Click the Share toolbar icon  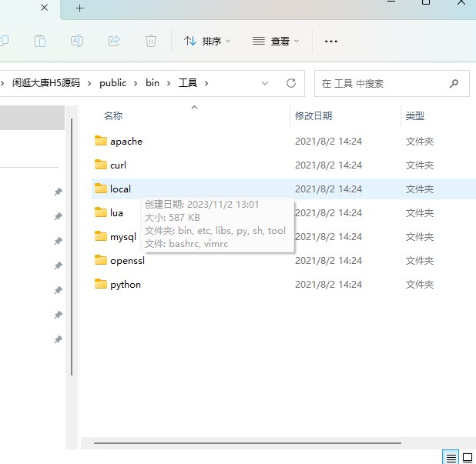tap(114, 41)
